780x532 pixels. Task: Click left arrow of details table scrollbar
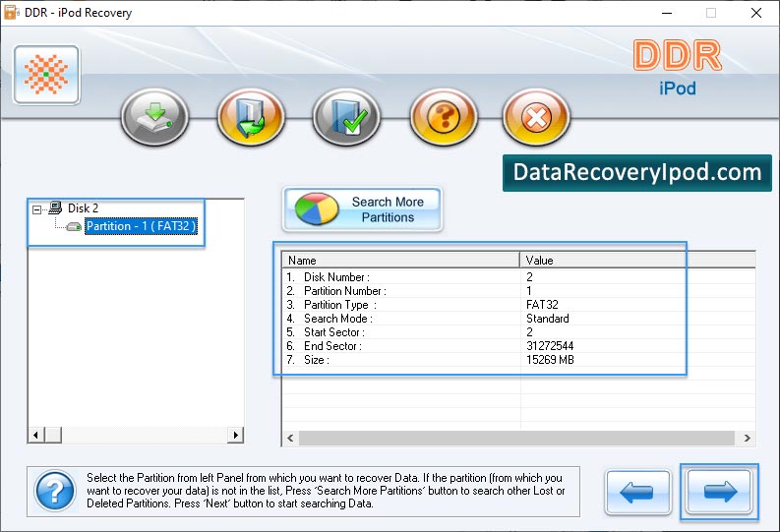[x=290, y=438]
